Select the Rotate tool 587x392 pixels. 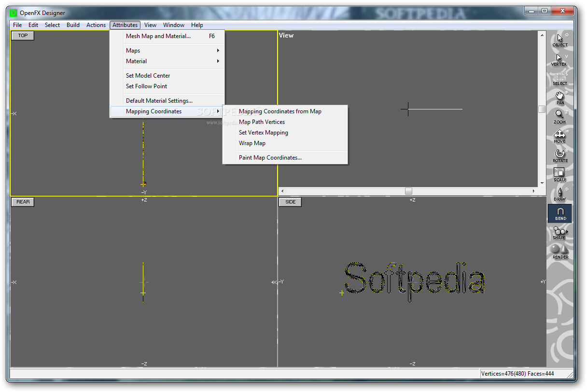(x=560, y=155)
